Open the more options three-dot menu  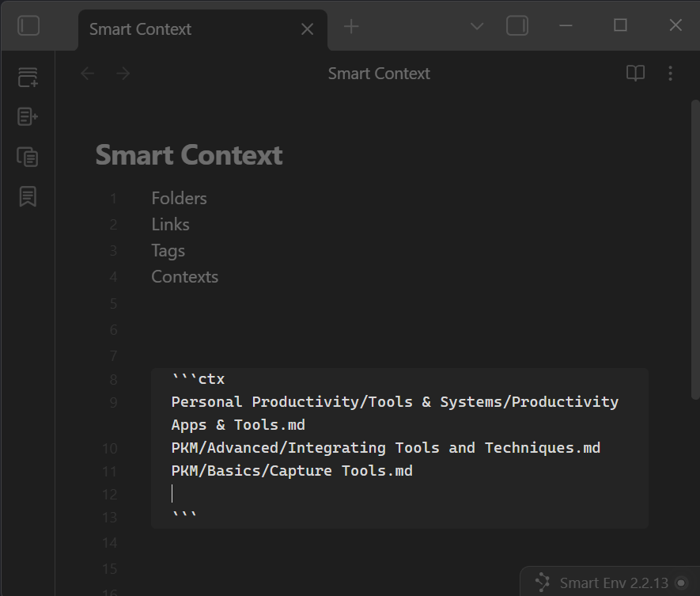670,74
